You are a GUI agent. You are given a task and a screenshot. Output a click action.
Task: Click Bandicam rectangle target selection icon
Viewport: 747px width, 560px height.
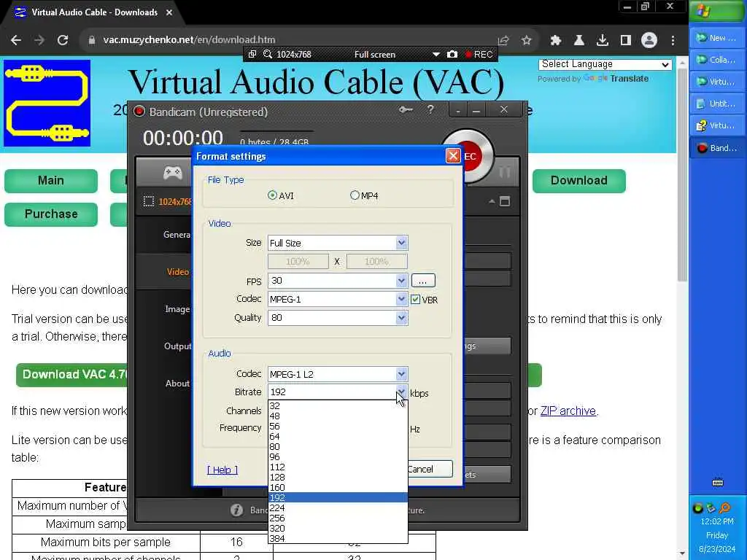coord(149,201)
